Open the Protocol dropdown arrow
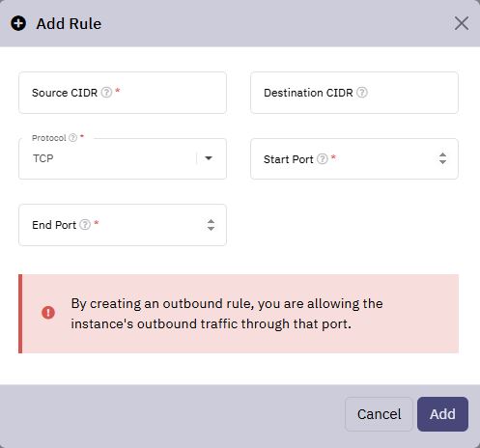 [209, 158]
